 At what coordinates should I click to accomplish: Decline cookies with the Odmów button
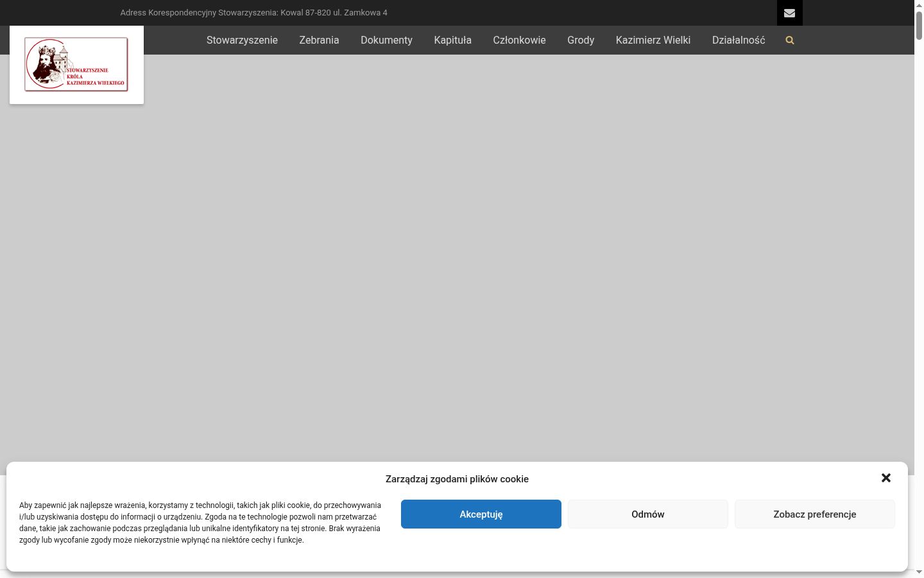[648, 514]
